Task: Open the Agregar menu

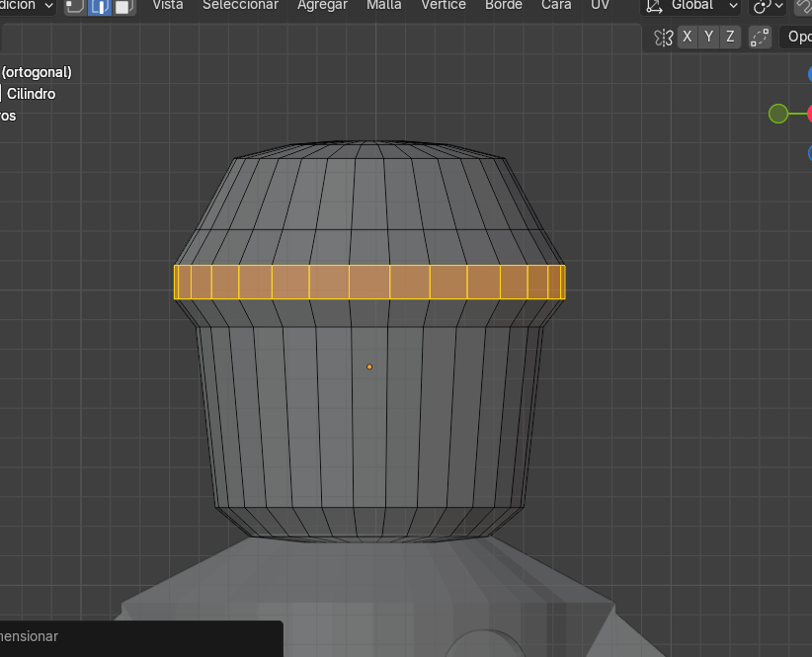Action: coord(322,5)
